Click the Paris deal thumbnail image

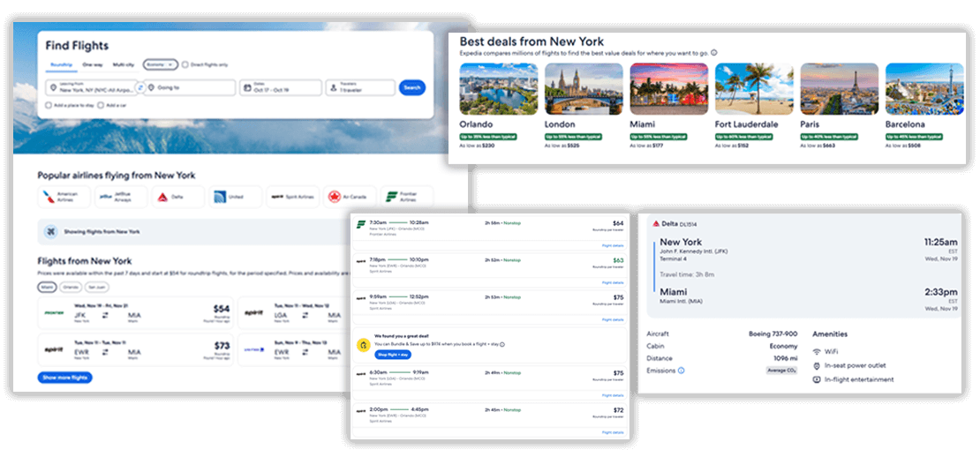[839, 89]
